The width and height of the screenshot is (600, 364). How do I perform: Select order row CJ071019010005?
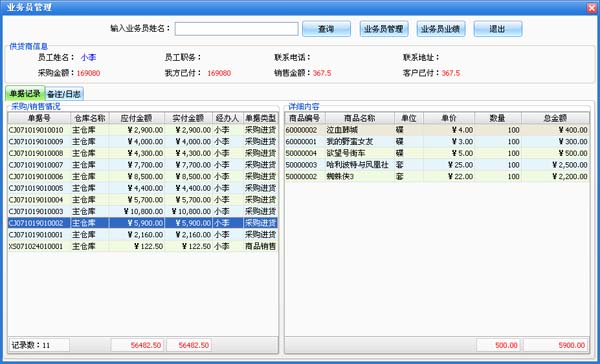pos(143,188)
